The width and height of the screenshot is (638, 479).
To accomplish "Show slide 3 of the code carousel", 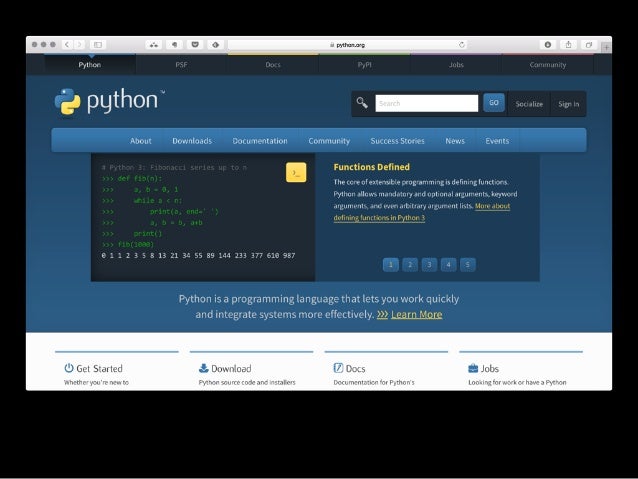I will (429, 265).
